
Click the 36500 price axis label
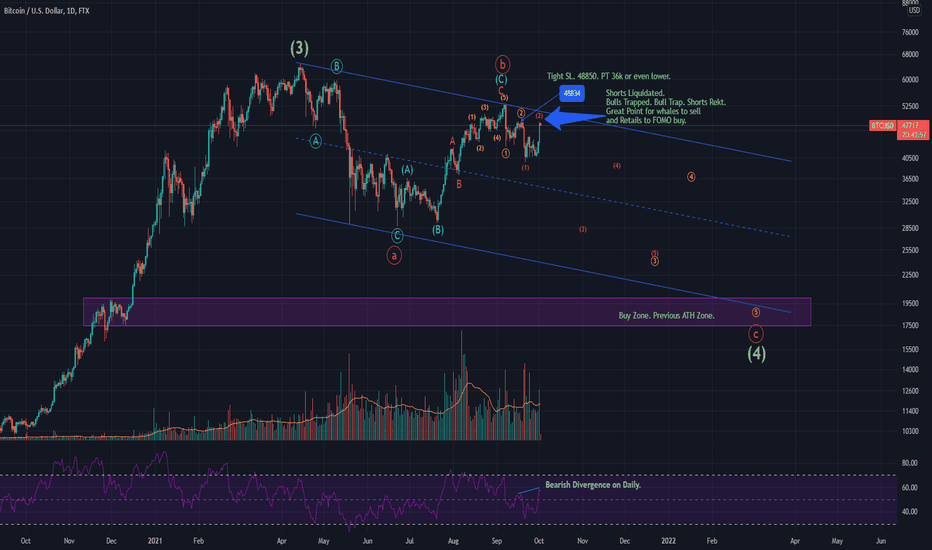(910, 179)
